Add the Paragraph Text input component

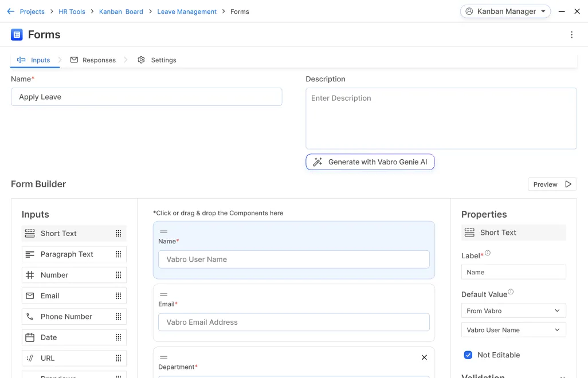click(x=67, y=254)
